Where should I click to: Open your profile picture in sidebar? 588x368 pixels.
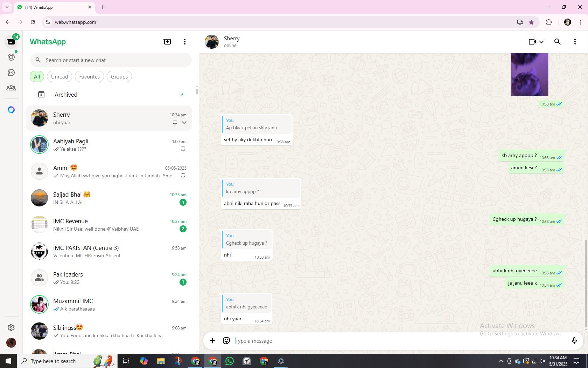click(11, 342)
